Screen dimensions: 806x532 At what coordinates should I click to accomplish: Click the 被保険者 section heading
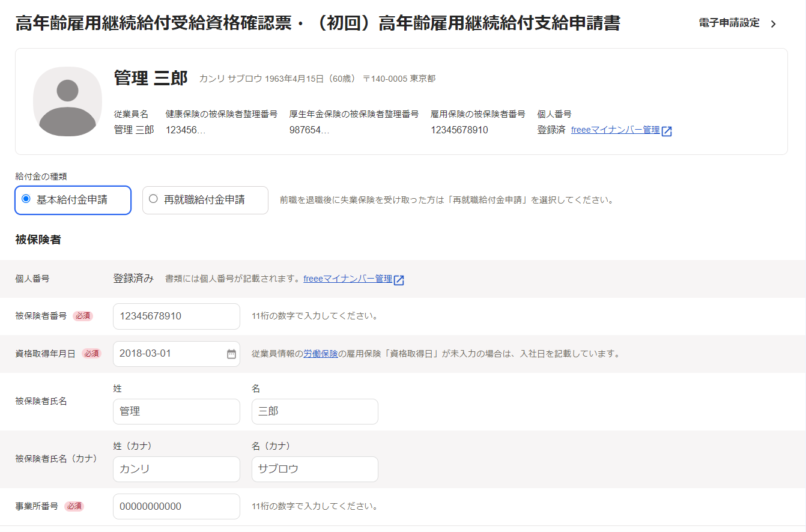[x=38, y=240]
